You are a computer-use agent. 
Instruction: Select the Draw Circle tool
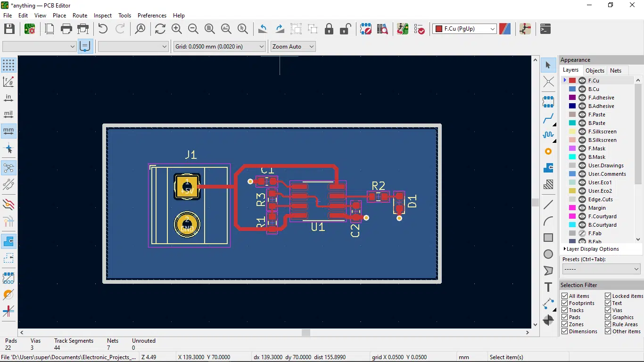click(x=548, y=254)
